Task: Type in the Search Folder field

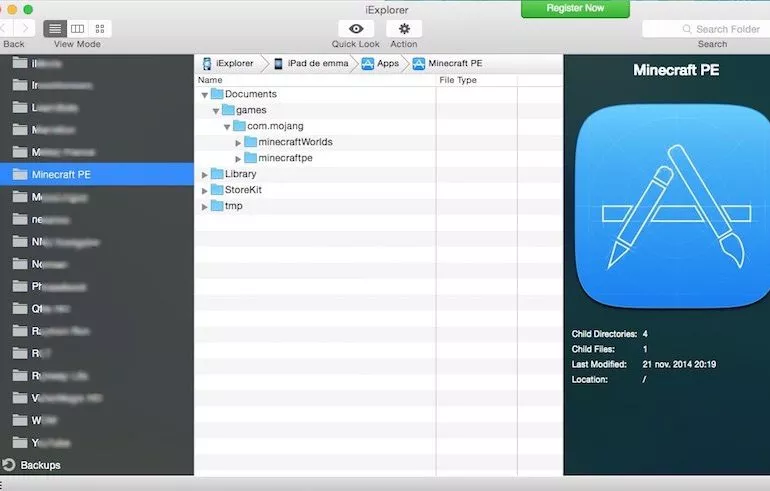Action: click(x=710, y=29)
